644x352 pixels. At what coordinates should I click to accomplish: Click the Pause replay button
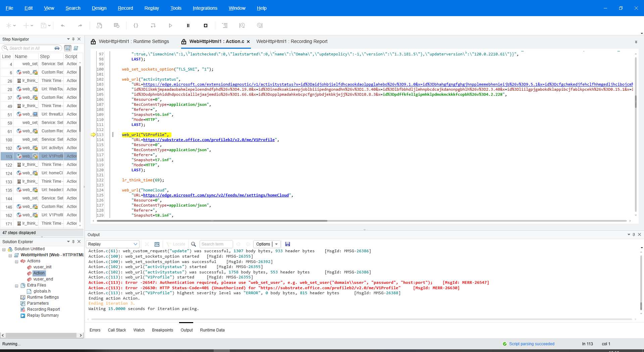pyautogui.click(x=188, y=26)
